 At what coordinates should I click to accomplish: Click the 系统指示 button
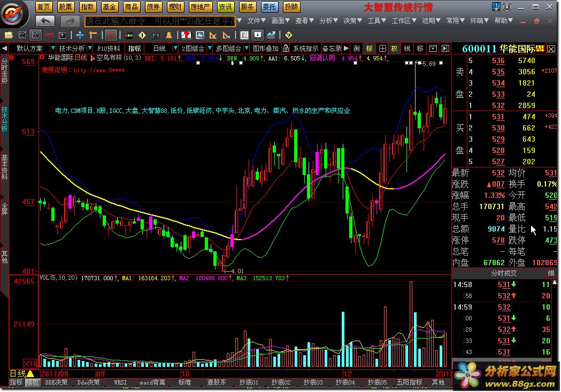(305, 48)
